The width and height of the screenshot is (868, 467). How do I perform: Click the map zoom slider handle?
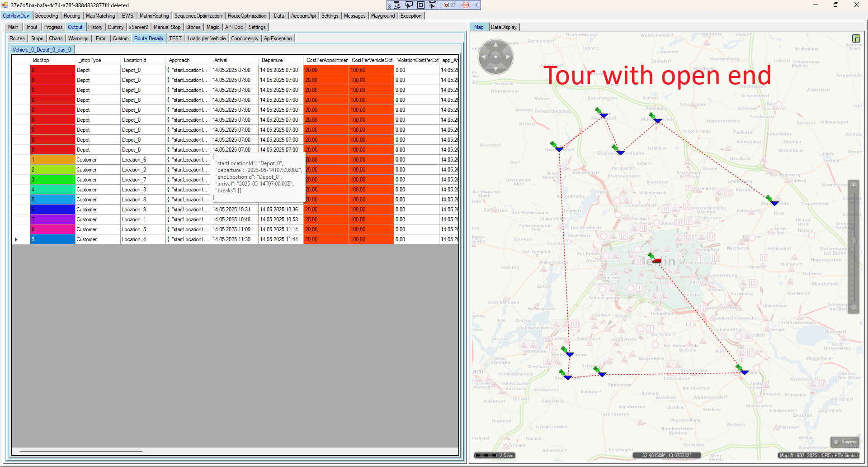click(854, 240)
